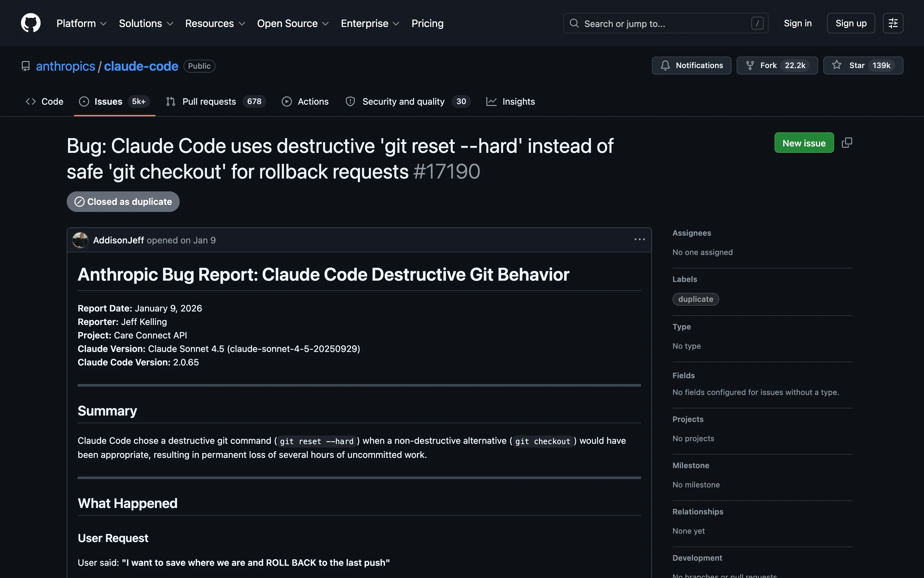Fork the repository with the Fork button
Image resolution: width=924 pixels, height=578 pixels.
(x=777, y=66)
